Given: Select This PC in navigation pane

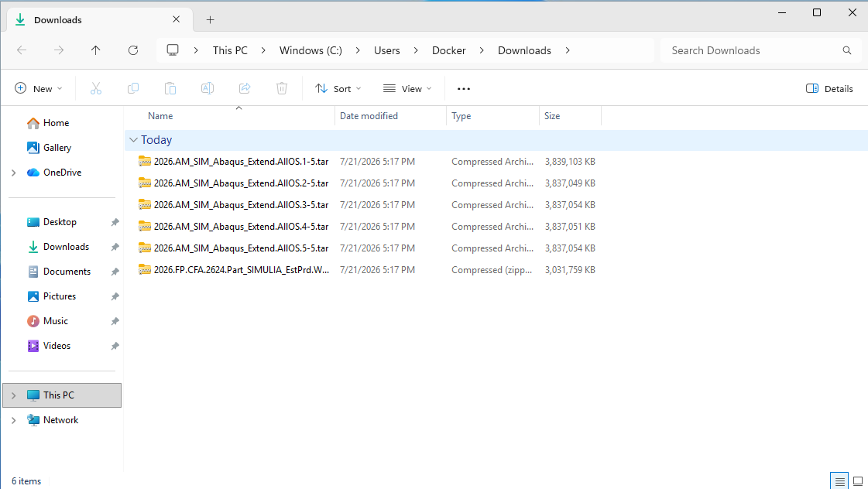Looking at the screenshot, I should (62, 395).
